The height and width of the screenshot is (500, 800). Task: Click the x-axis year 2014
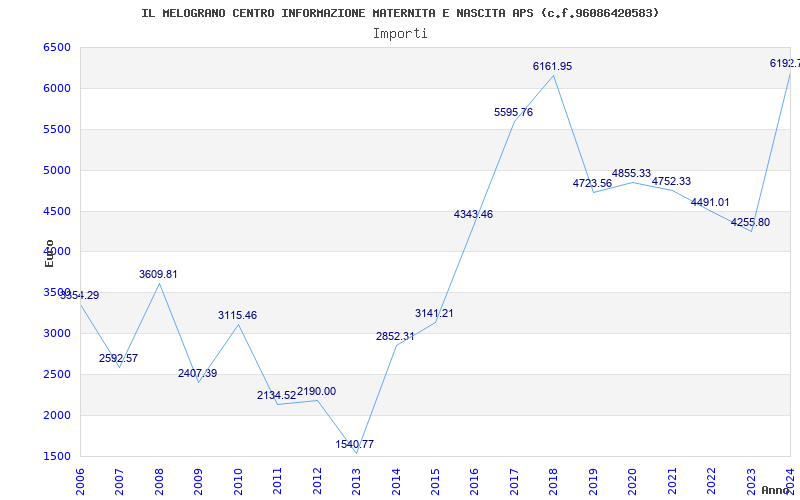click(x=396, y=481)
